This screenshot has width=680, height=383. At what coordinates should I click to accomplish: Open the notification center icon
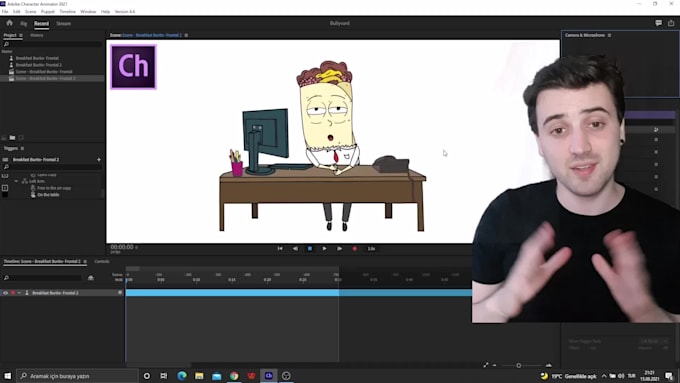[x=670, y=376]
